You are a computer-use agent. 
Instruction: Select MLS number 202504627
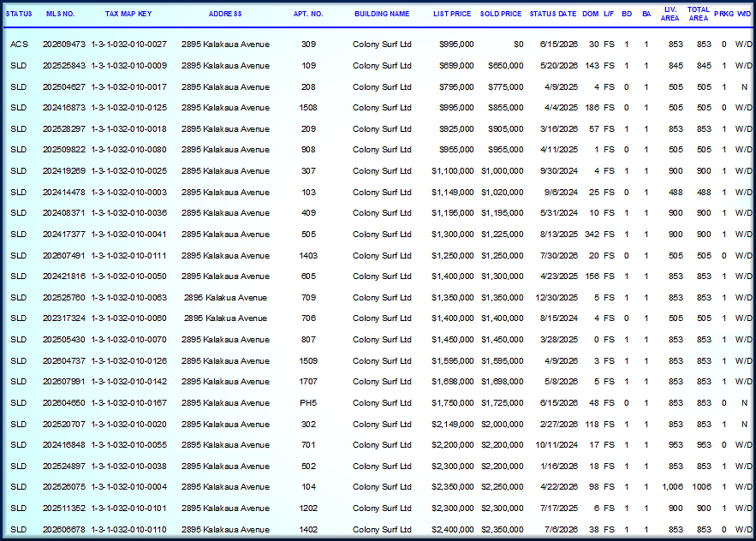click(x=64, y=87)
